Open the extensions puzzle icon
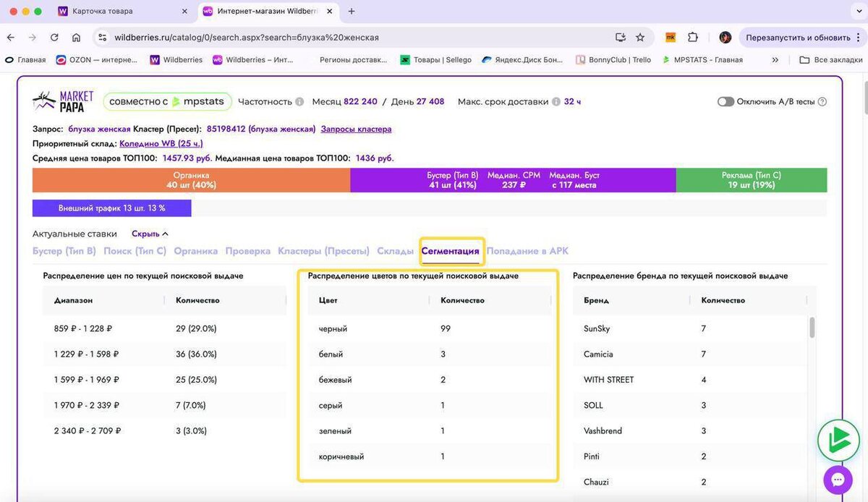Screen dimensions: 868x502 693,38
